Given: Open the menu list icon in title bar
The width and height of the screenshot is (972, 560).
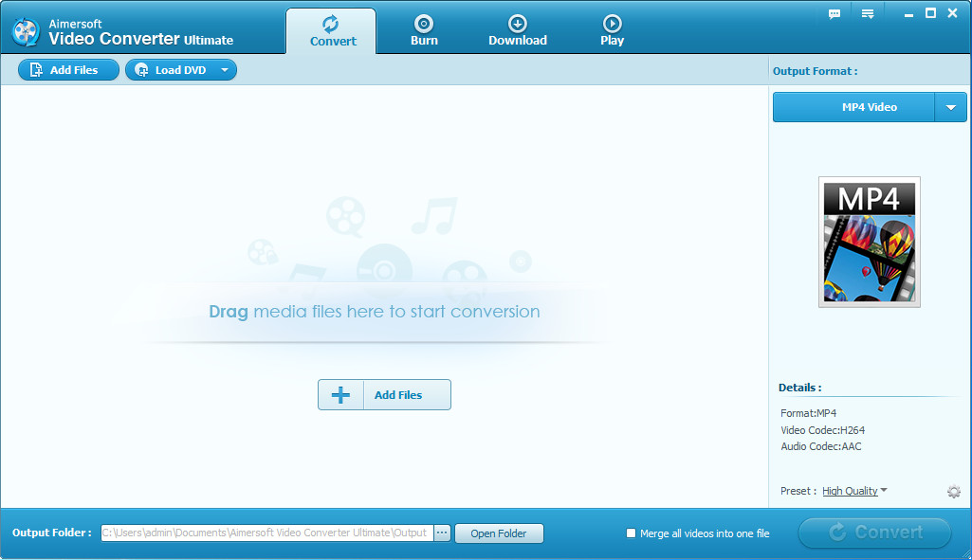Looking at the screenshot, I should point(868,13).
